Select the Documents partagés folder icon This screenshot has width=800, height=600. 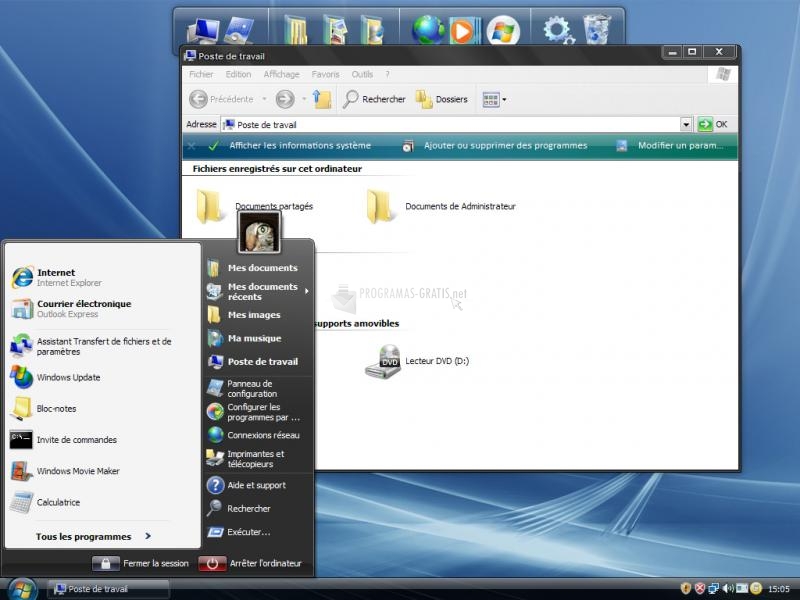[210, 206]
